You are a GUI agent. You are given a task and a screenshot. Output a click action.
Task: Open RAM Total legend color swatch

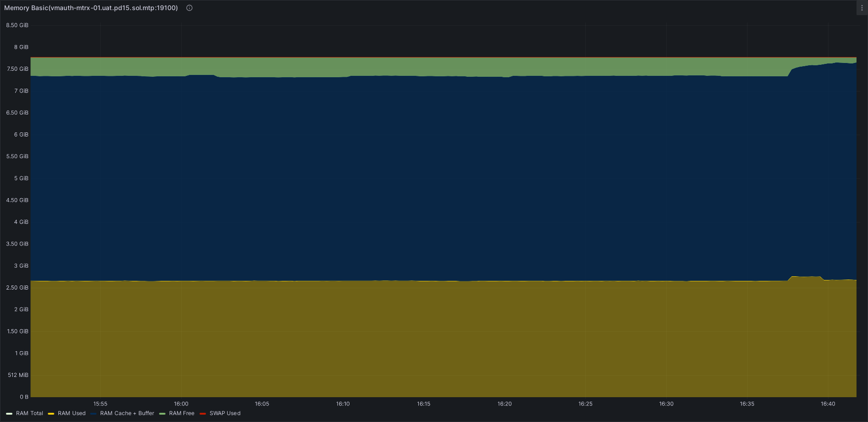(x=9, y=414)
